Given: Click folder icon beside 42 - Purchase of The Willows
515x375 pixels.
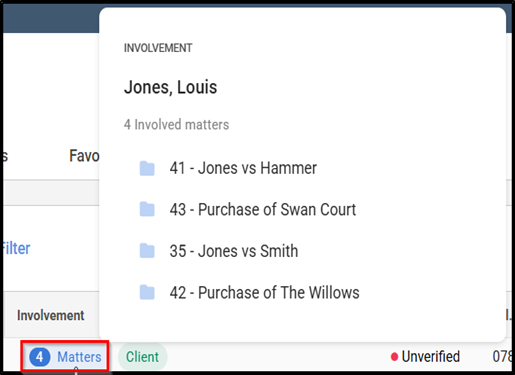Looking at the screenshot, I should 147,292.
